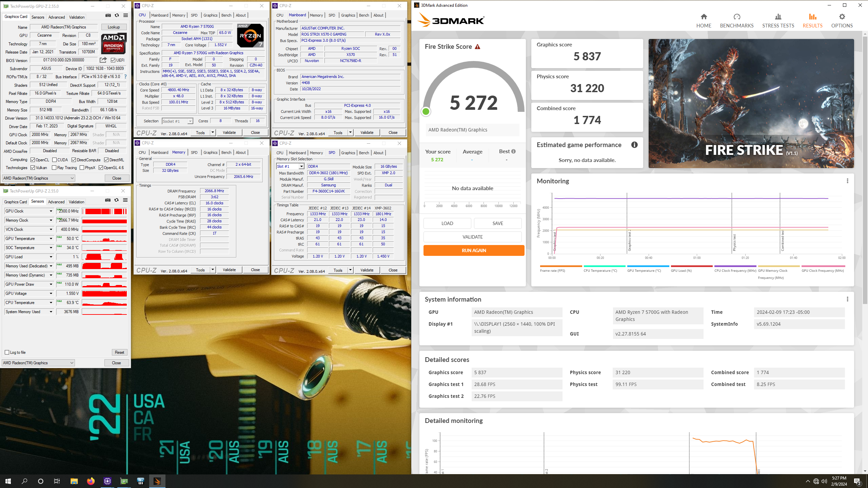Open About tab in CPU-Z Memory window
Image resolution: width=868 pixels, height=488 pixels.
[241, 152]
